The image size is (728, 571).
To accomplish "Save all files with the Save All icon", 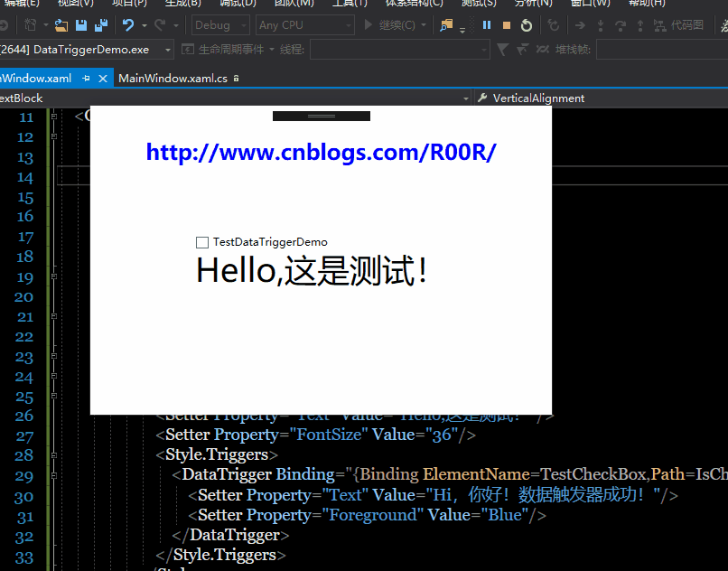I will coord(103,24).
